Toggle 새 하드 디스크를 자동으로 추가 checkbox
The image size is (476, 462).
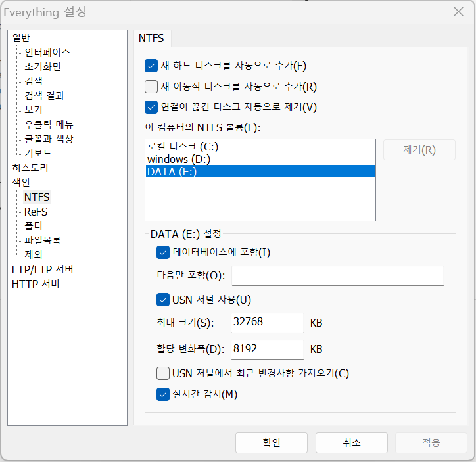click(x=151, y=66)
